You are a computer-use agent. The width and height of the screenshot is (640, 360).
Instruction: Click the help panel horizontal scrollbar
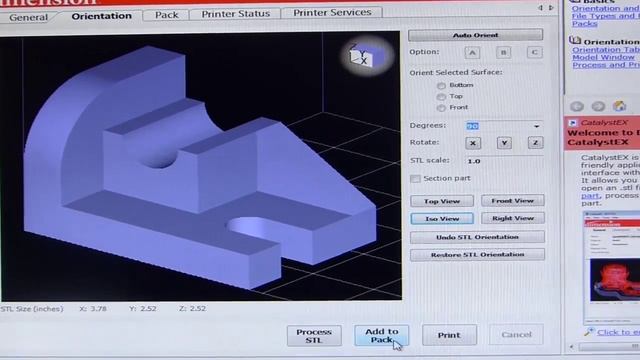[608, 347]
